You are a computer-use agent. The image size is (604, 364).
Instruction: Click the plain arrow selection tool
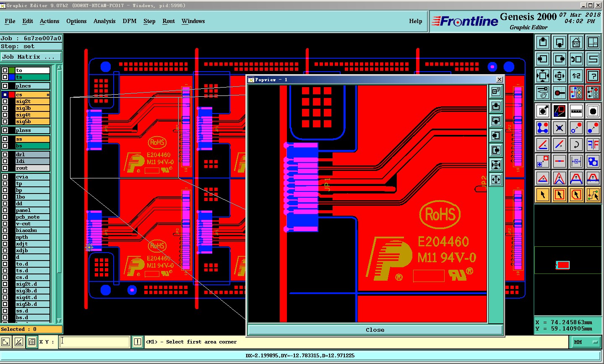point(543,195)
